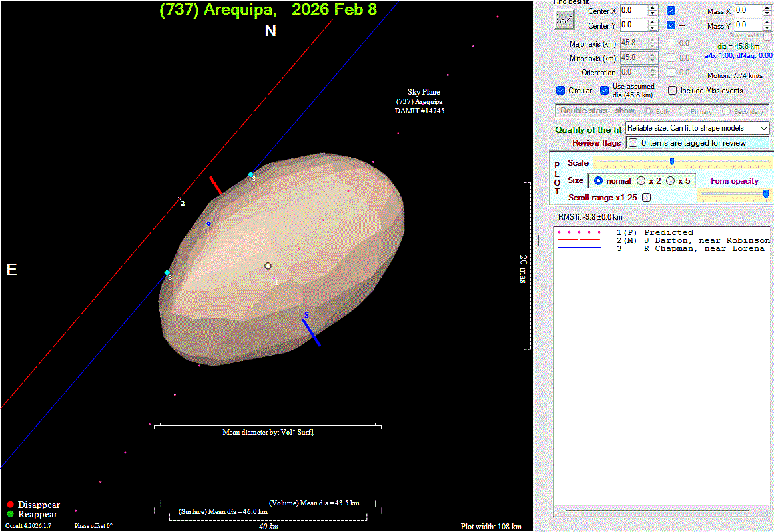Click the Form opacity slider handle
This screenshot has height=532, width=774.
pyautogui.click(x=766, y=193)
